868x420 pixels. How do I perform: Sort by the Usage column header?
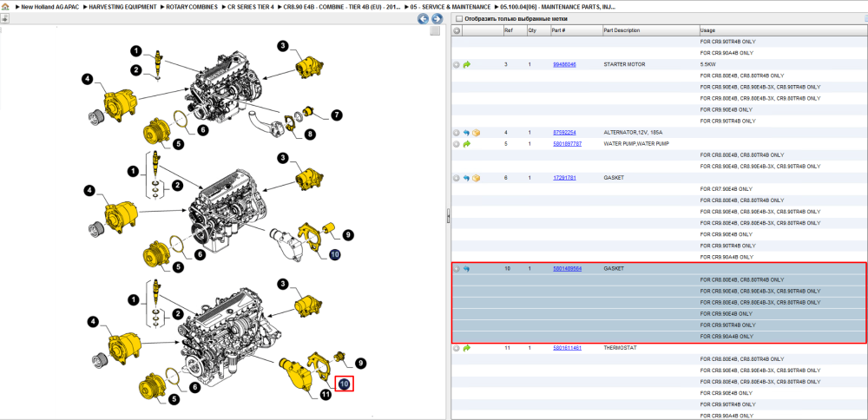pos(783,30)
